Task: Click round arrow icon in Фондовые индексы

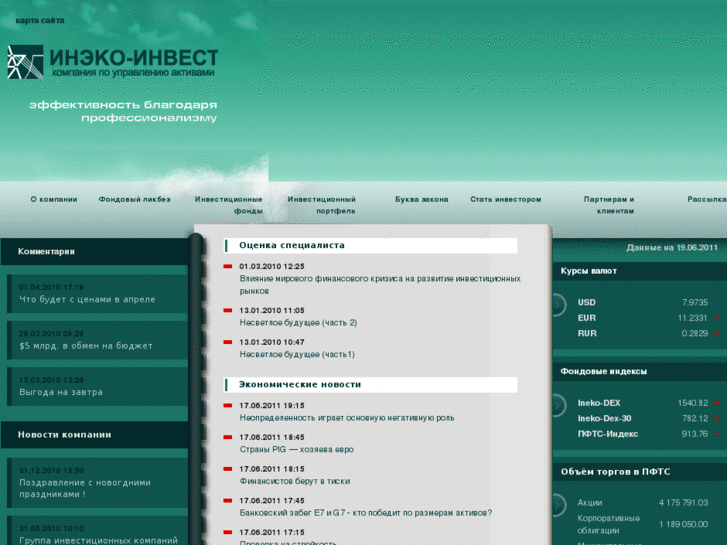Action: point(558,405)
